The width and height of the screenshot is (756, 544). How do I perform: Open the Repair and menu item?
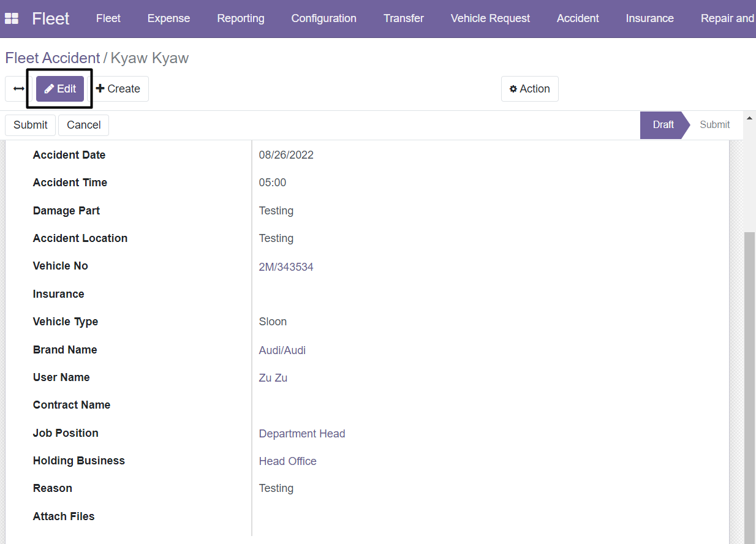[x=728, y=18]
